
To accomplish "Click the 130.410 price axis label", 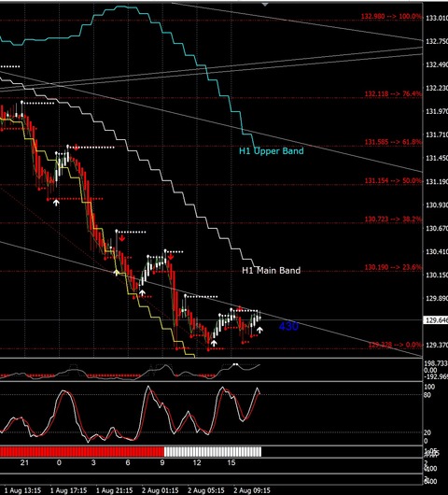I will (437, 251).
